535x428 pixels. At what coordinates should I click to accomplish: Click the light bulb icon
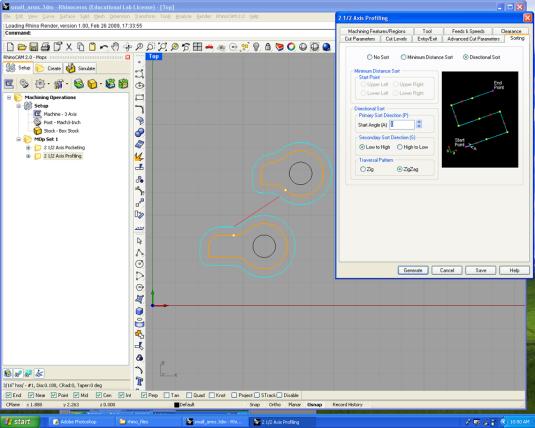256,46
